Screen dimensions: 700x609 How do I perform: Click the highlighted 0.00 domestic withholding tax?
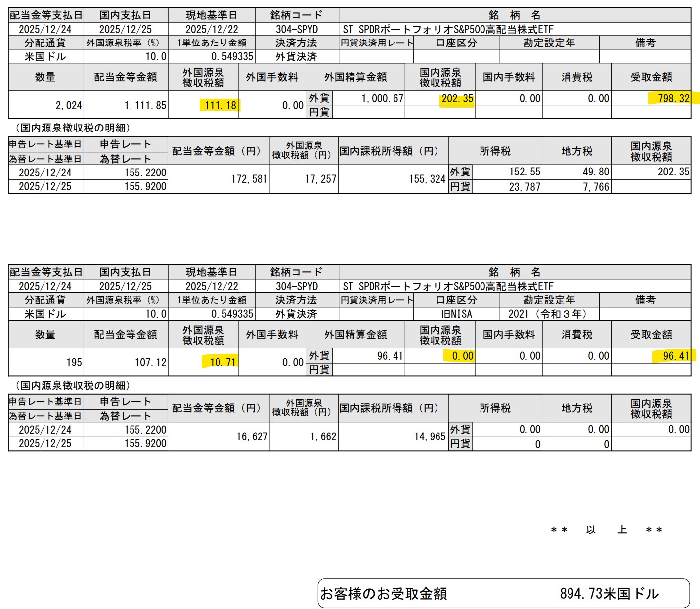(x=462, y=356)
